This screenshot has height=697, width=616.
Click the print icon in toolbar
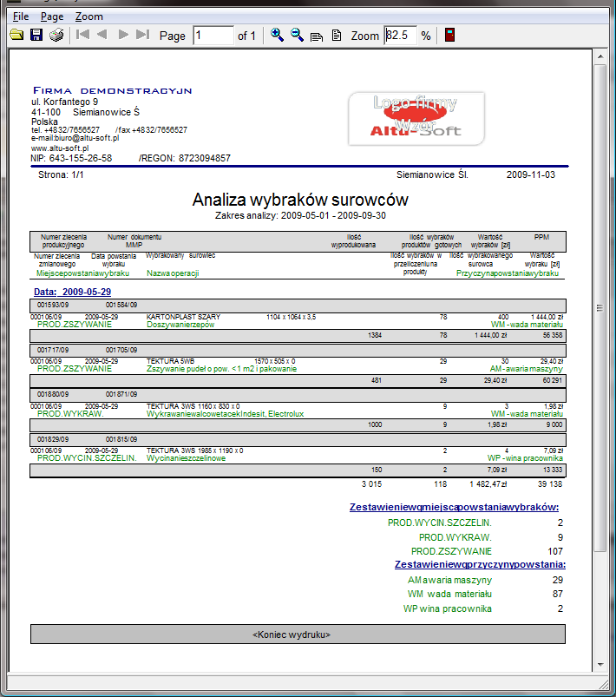56,36
